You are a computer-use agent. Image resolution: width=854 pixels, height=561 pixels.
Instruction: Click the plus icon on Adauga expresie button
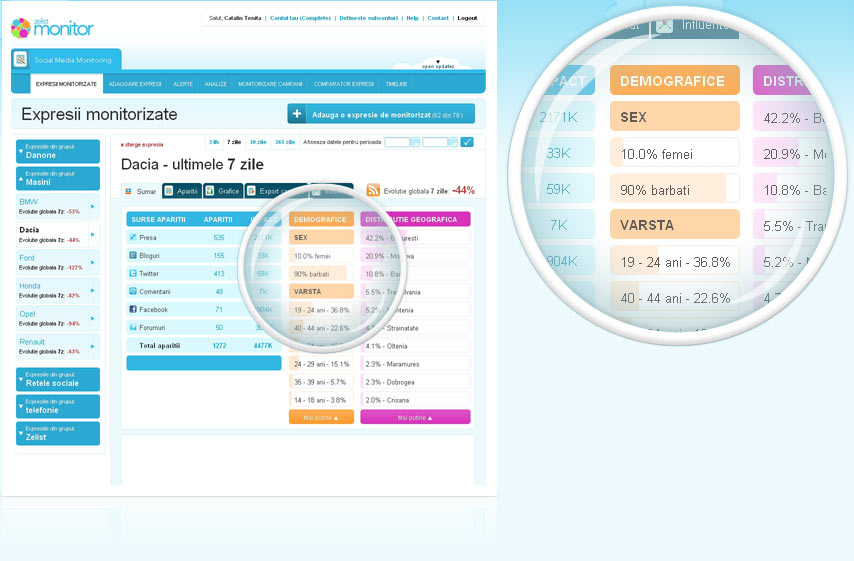[297, 114]
